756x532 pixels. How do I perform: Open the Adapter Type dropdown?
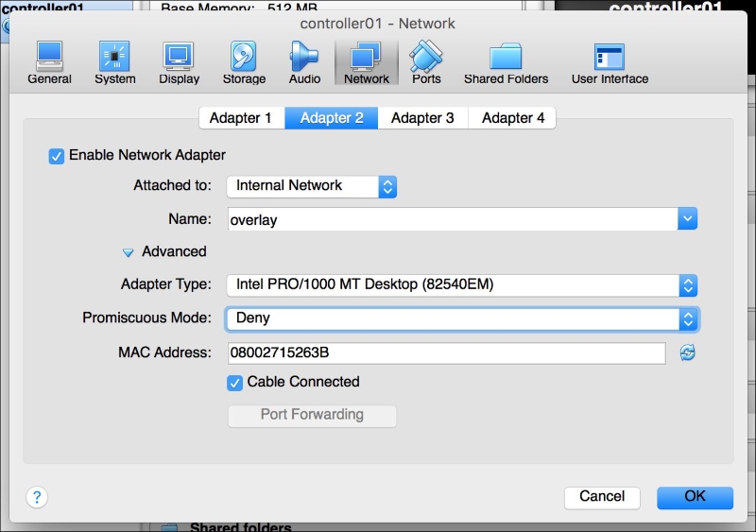click(x=462, y=285)
